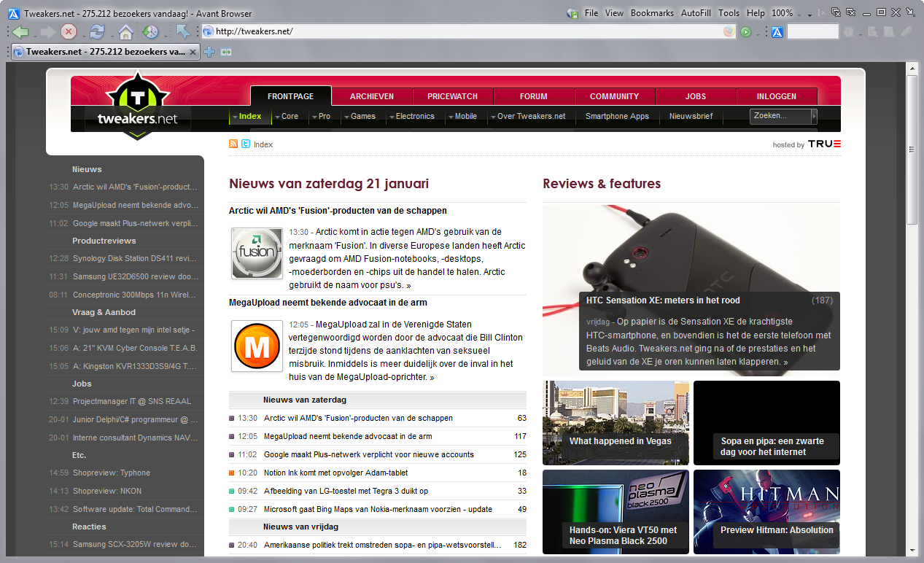This screenshot has width=924, height=563.
Task: Open 'Notion Ink komt met opvolger Adam-tablet'
Action: (x=336, y=473)
